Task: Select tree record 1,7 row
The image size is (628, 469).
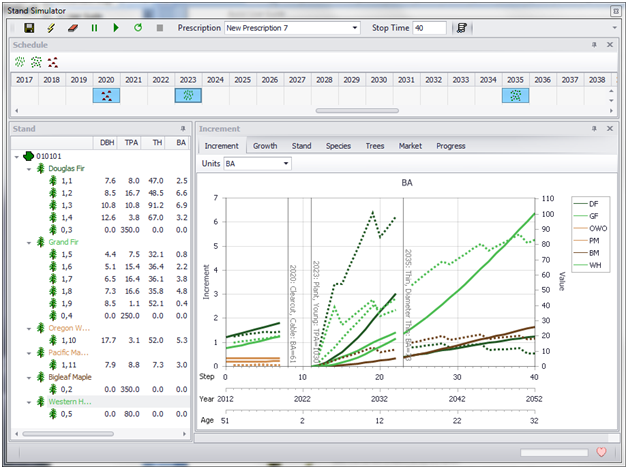Action: click(x=100, y=279)
